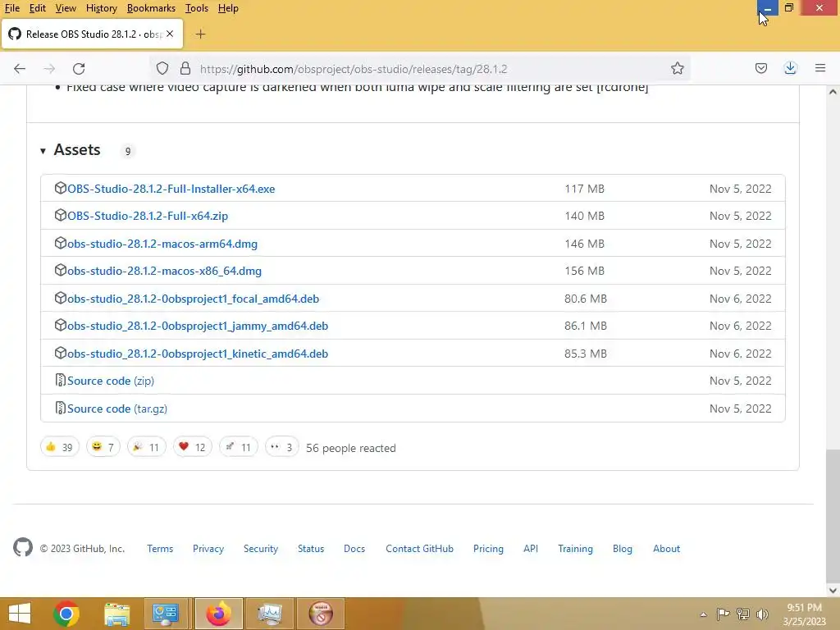View site security padlock info
This screenshot has width=840, height=630.
point(185,69)
